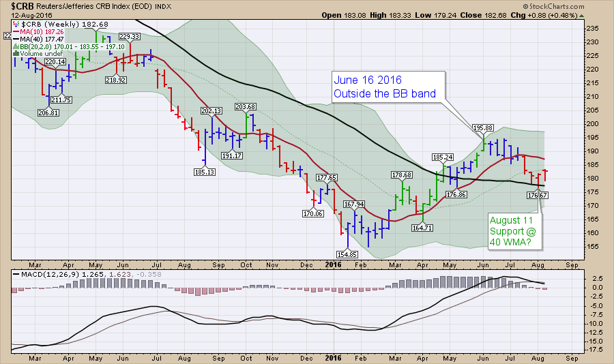This screenshot has width=614, height=364.
Task: Click the 185.24 price label
Action: [443, 157]
